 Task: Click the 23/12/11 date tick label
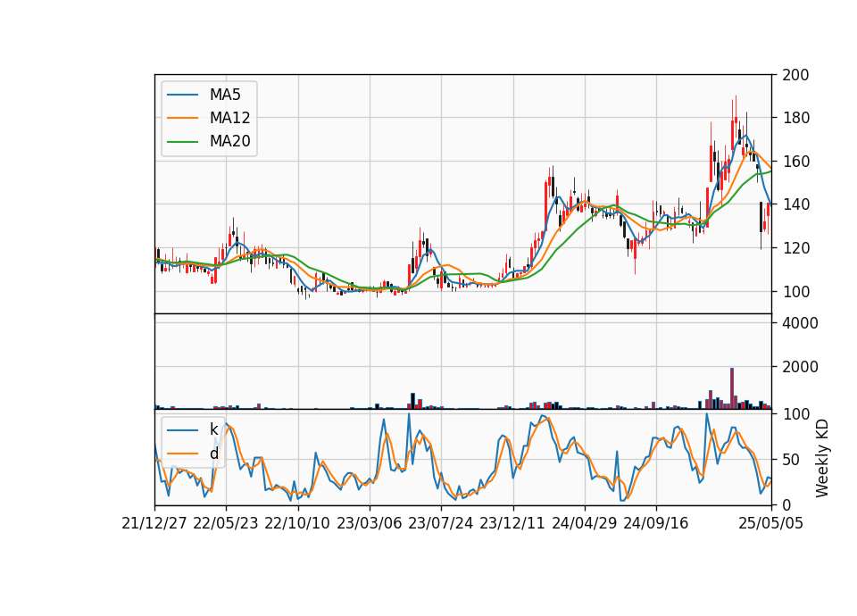[512, 523]
